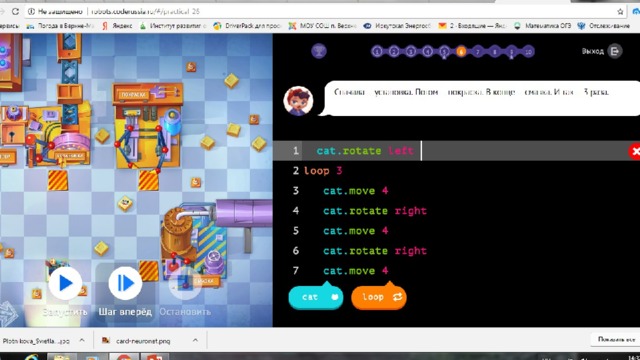Open the trophy achievements icon
Viewport: 640px width, 360px height.
point(319,51)
